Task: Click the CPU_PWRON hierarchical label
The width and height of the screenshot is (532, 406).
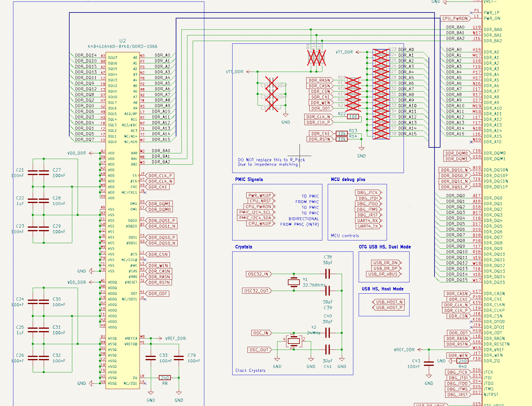Action: [455, 18]
